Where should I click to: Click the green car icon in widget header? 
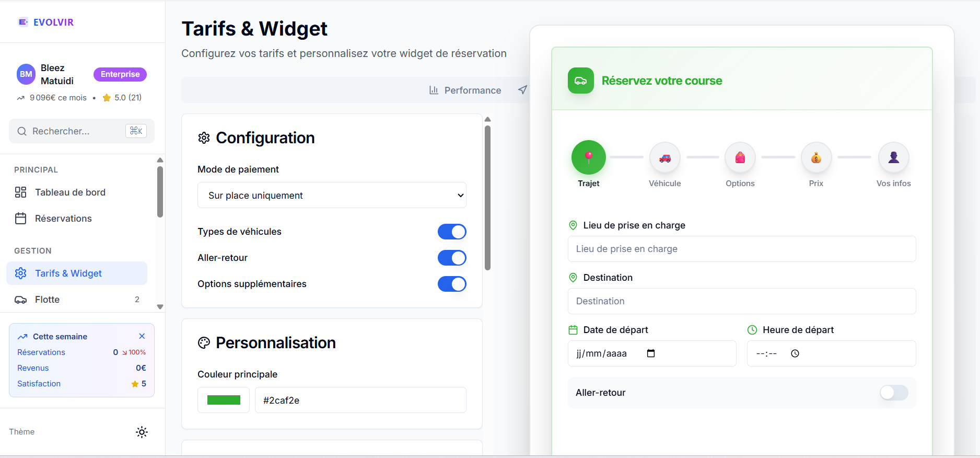pos(581,81)
